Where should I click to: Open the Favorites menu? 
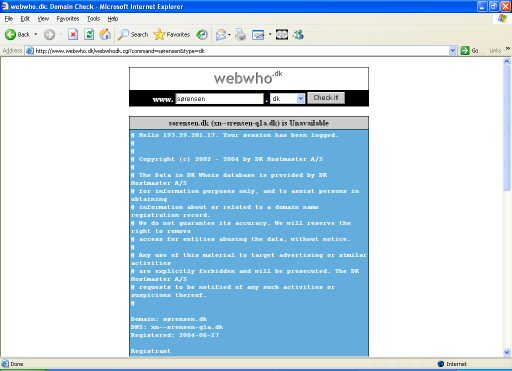(68, 19)
